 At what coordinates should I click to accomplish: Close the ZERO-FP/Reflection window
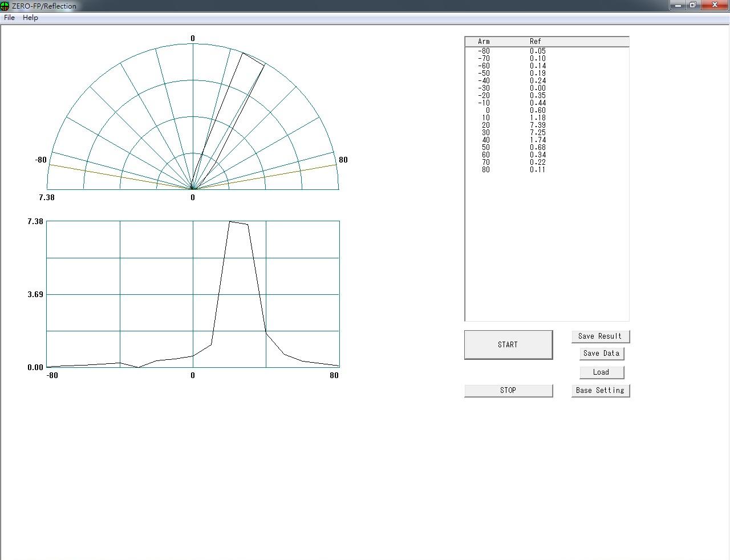(x=715, y=5)
